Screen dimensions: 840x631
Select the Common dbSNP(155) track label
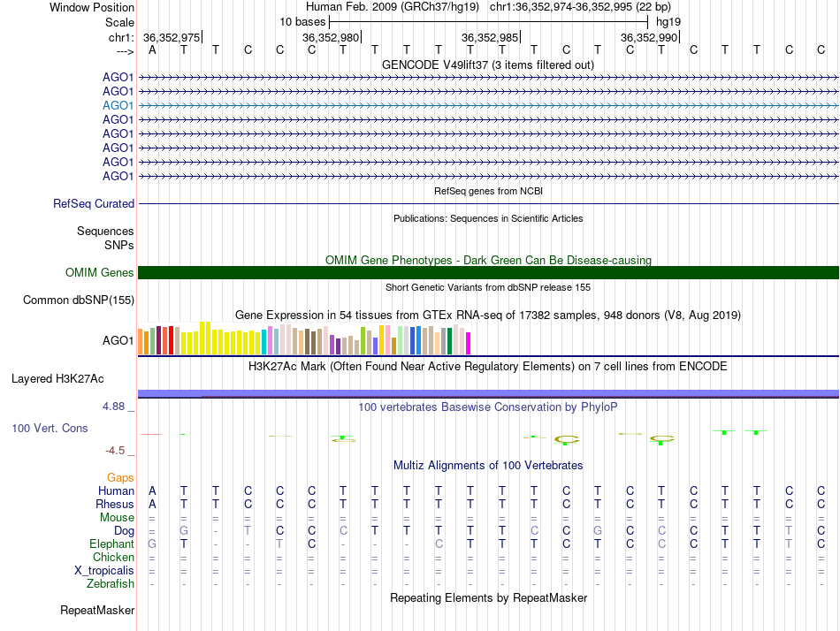[x=79, y=300]
